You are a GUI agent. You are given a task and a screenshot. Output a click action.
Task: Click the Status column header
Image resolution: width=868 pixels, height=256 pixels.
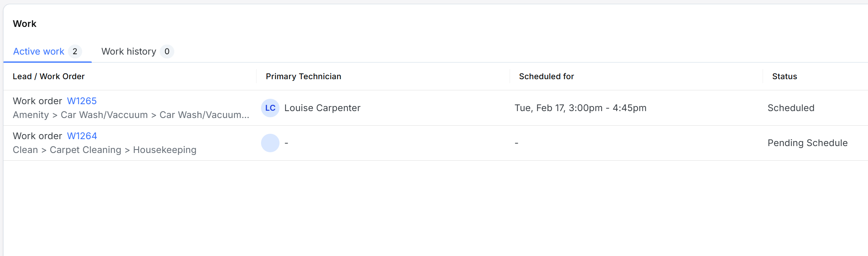[x=784, y=76]
